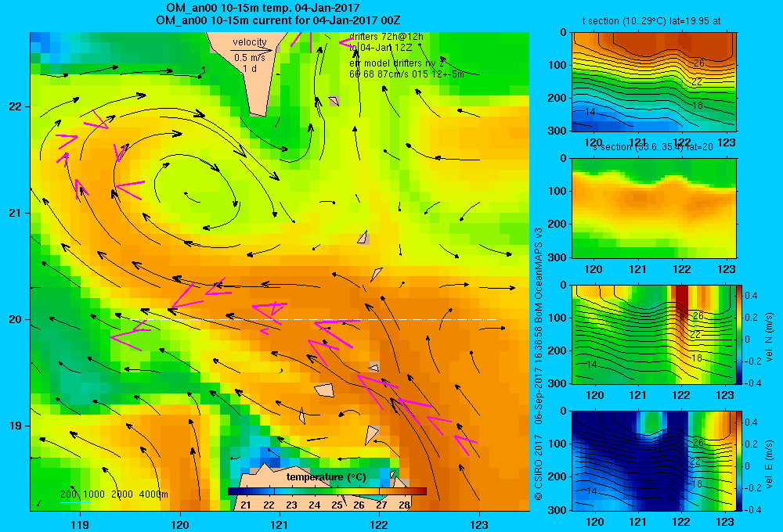
Task: Open the temperature section panel at top right
Action: point(654,82)
